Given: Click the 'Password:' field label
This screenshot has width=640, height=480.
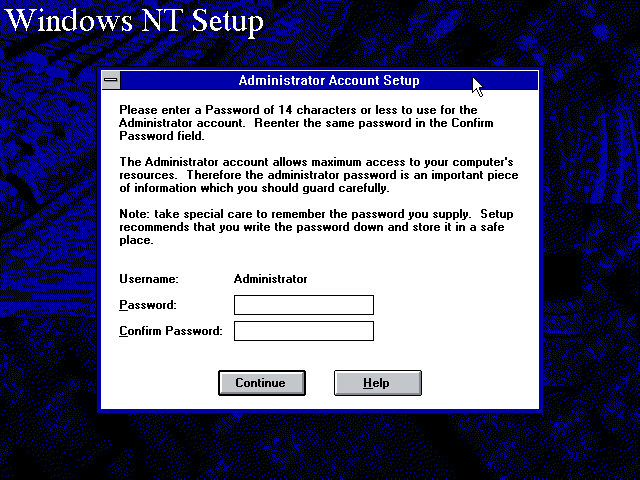Looking at the screenshot, I should click(x=148, y=305).
